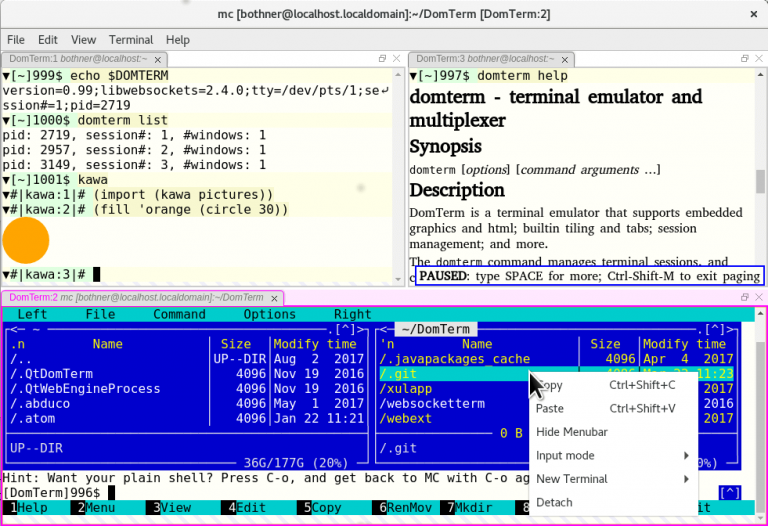Click the help pane vertical scrollbar
The image size is (768, 526).
tap(761, 180)
